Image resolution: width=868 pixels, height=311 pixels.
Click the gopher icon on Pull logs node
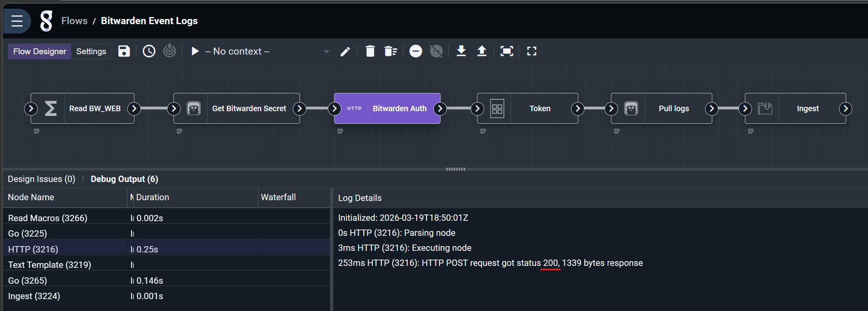click(x=631, y=108)
